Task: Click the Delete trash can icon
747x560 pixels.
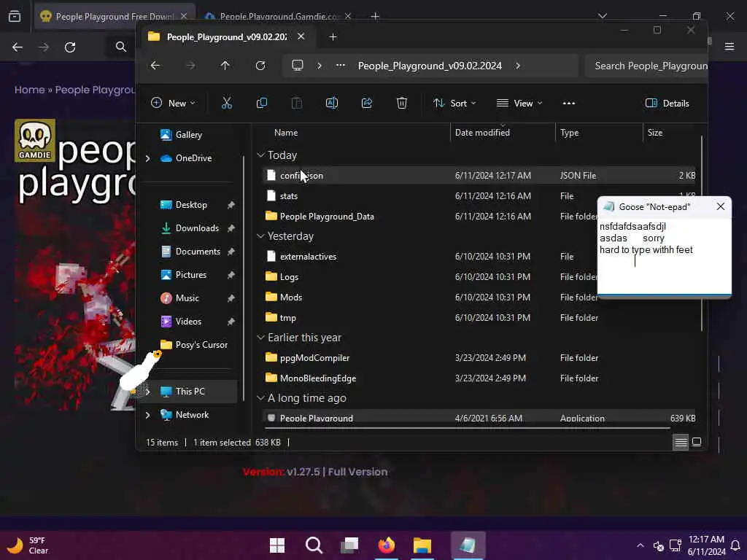Action: click(402, 103)
